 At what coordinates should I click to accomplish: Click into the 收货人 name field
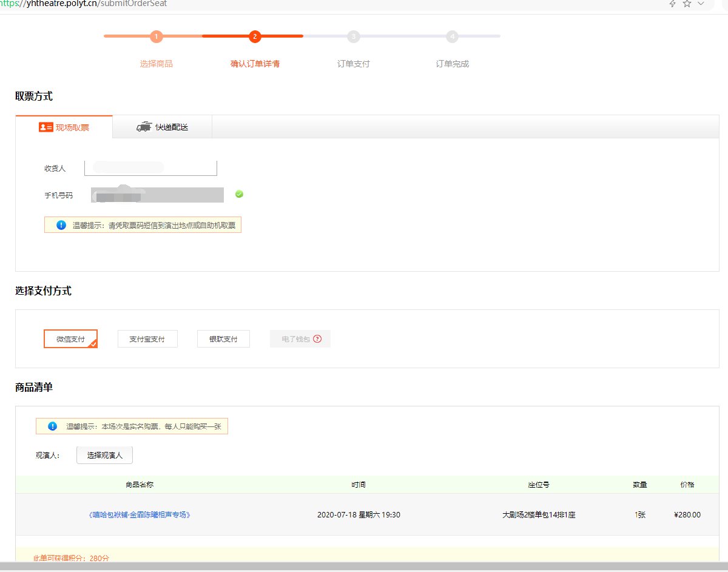click(x=150, y=168)
